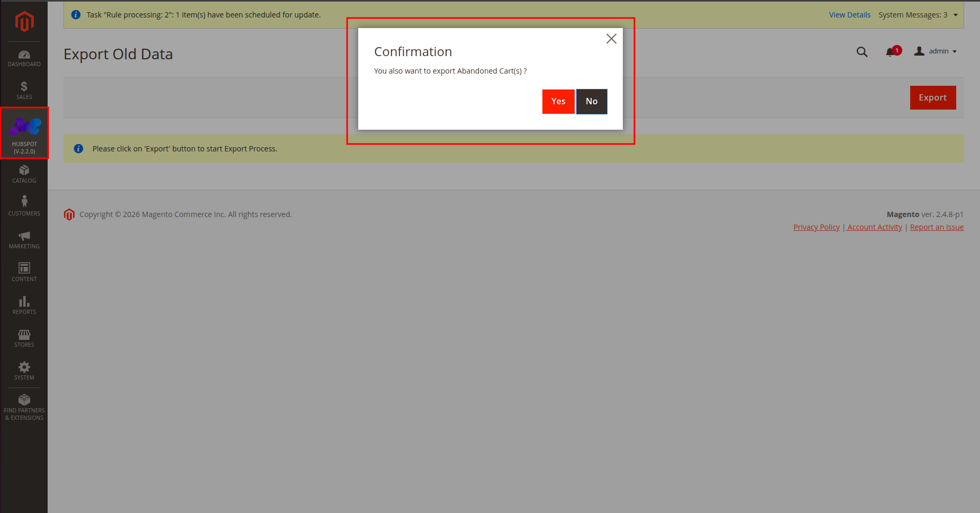Viewport: 980px width, 513px height.
Task: Click Yes to export abandoned carts
Action: tap(558, 102)
